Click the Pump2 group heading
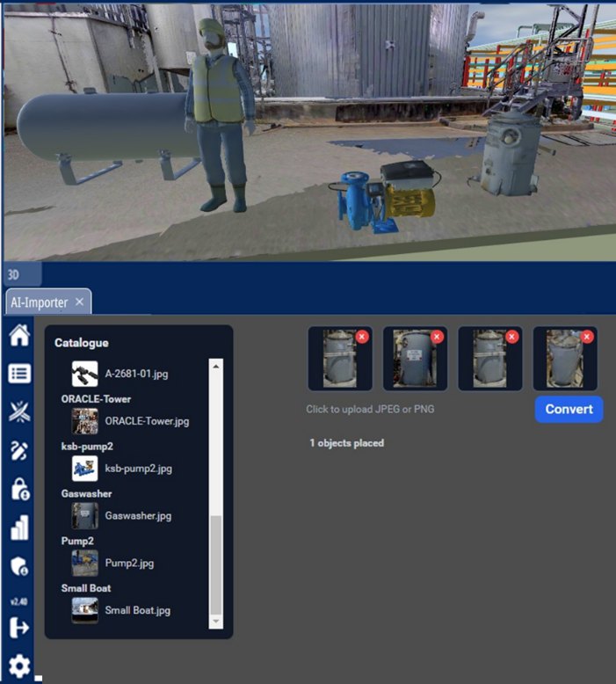Image resolution: width=616 pixels, height=684 pixels. coord(77,541)
